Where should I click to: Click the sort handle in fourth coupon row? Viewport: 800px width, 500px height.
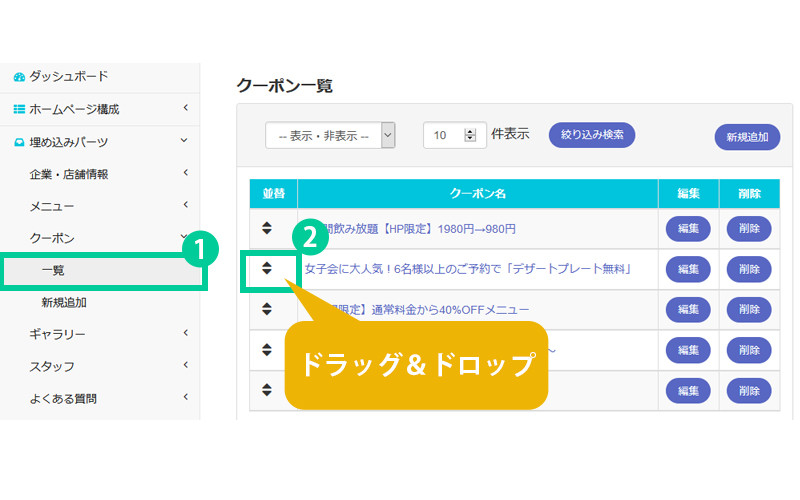pyautogui.click(x=267, y=349)
